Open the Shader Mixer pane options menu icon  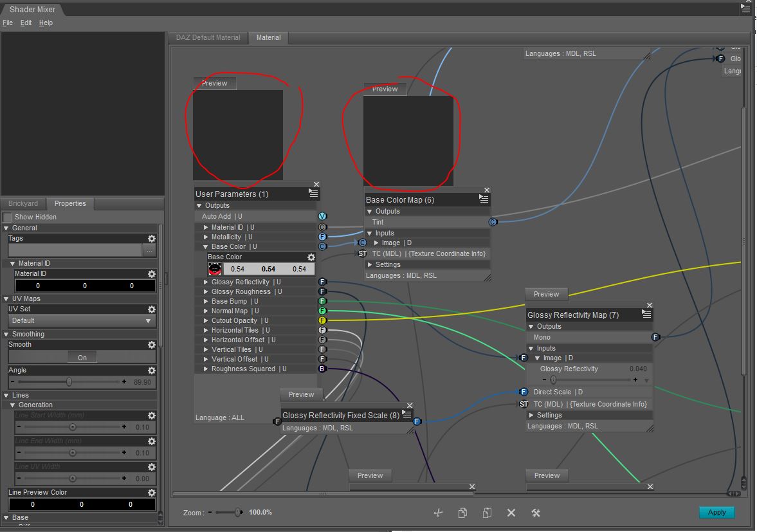click(745, 8)
